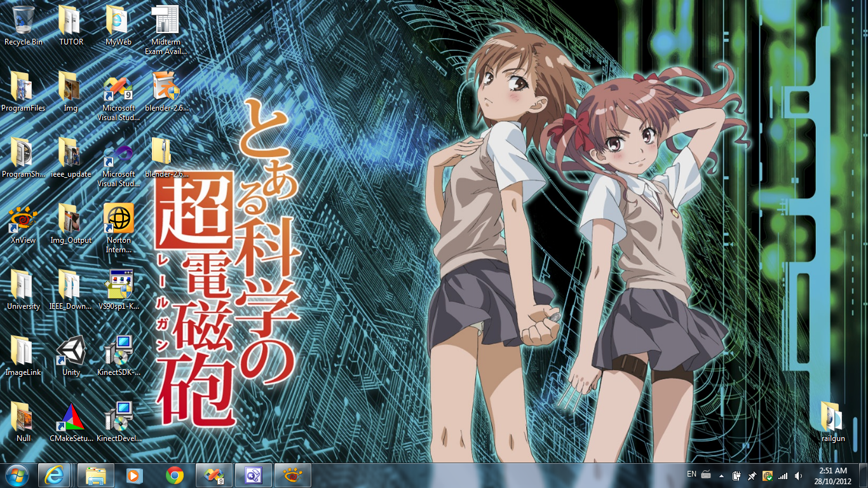Open the wireless network signal icon

(x=783, y=475)
